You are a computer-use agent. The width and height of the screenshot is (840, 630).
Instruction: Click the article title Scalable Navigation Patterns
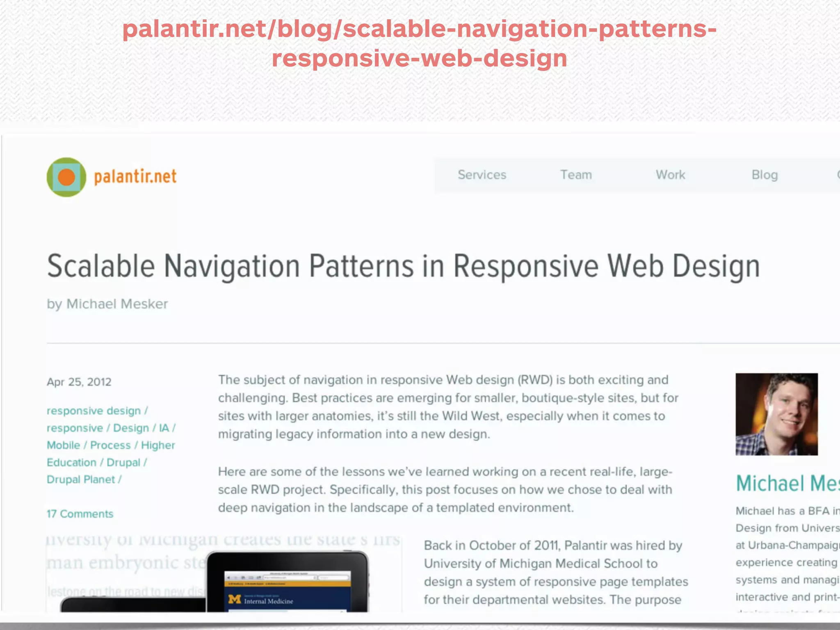coord(404,267)
